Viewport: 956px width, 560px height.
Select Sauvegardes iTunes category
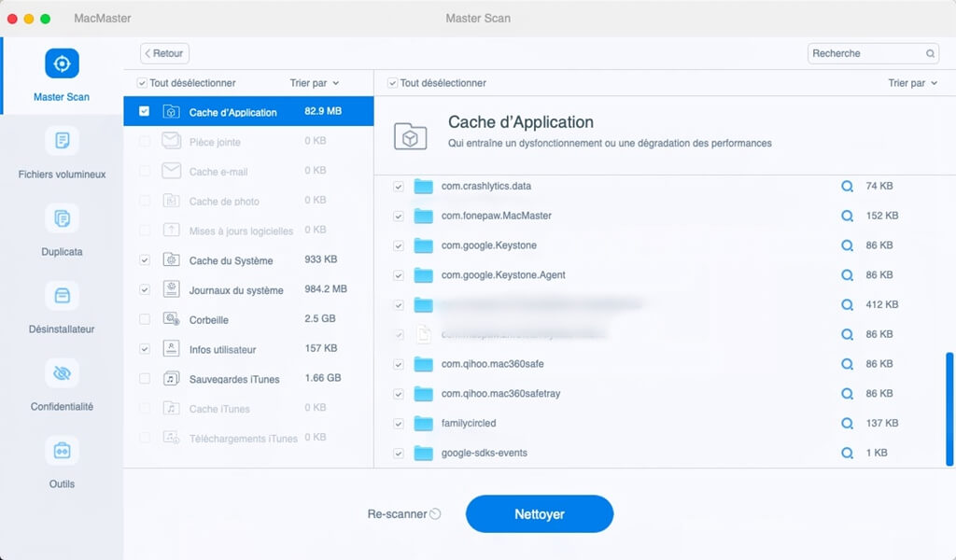(x=232, y=379)
